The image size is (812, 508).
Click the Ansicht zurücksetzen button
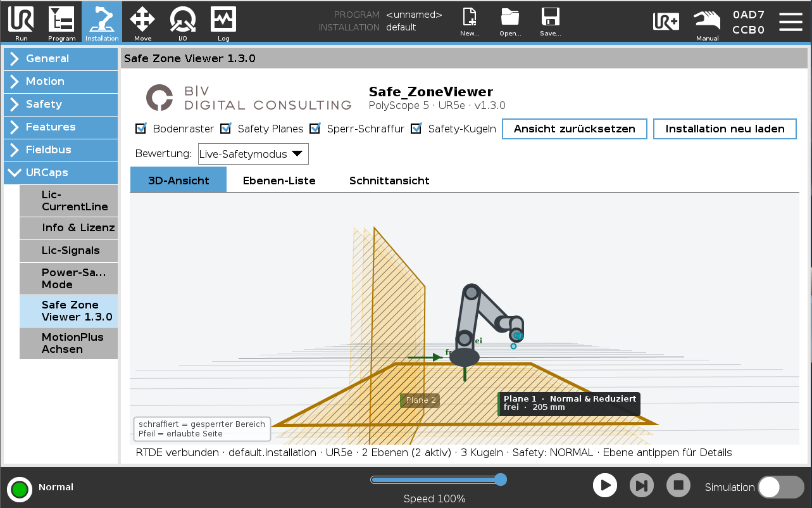[575, 129]
